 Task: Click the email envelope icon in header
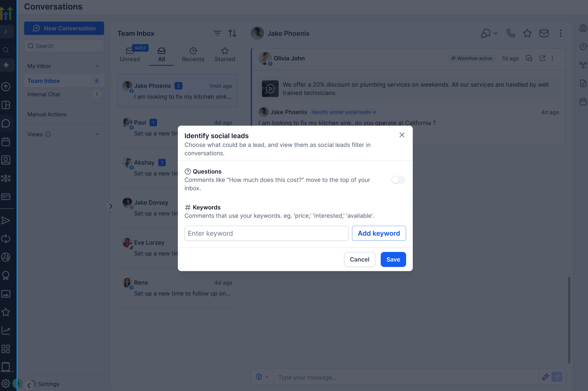tap(544, 33)
